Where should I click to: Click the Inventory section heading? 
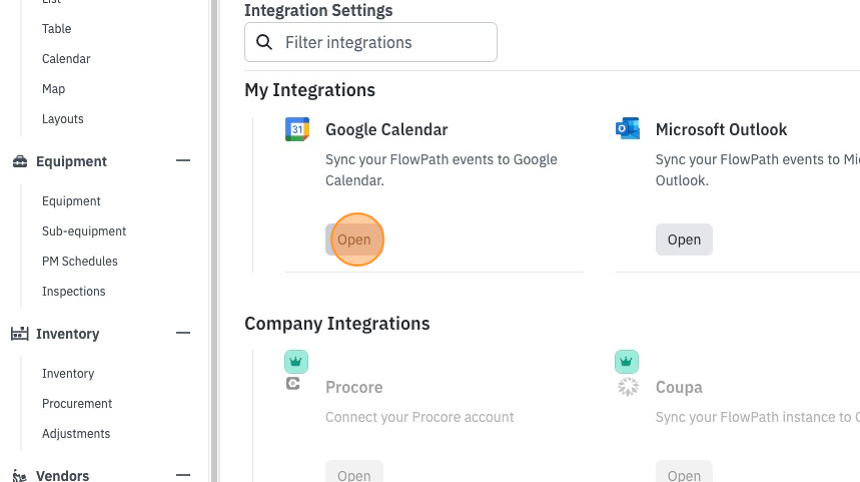(x=67, y=333)
